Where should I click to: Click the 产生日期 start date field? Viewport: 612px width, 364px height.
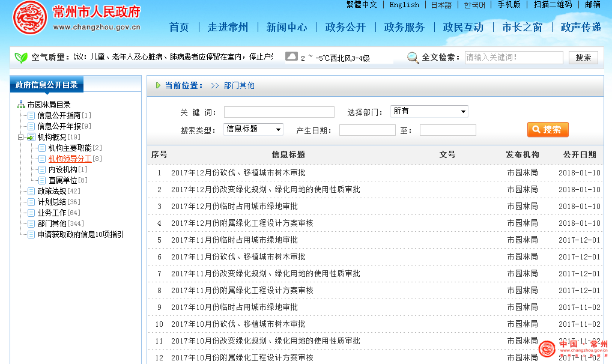point(367,130)
